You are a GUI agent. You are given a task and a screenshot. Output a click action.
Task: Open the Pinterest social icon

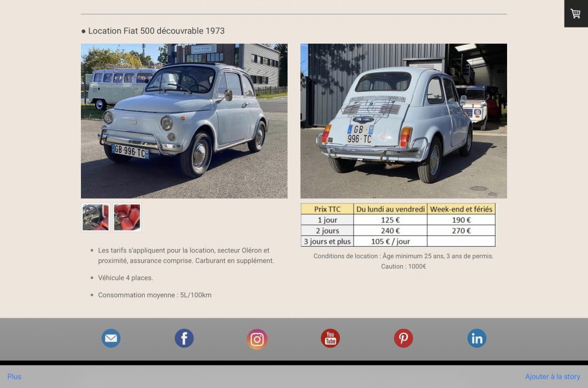tap(403, 339)
